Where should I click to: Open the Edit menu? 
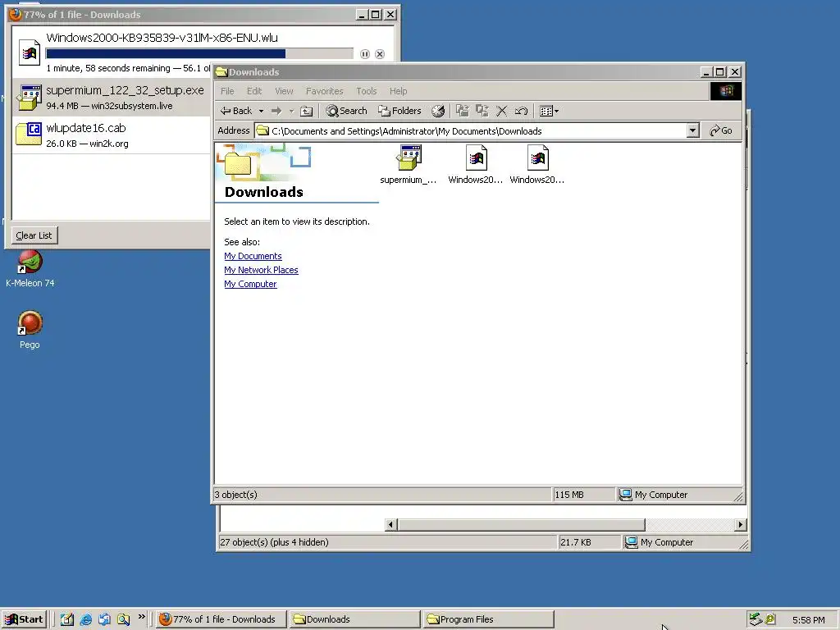click(x=254, y=91)
